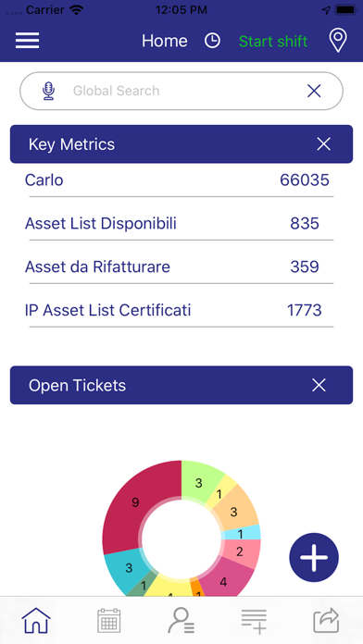Open the map location pin icon
Screen dimensions: 363x644
click(338, 41)
